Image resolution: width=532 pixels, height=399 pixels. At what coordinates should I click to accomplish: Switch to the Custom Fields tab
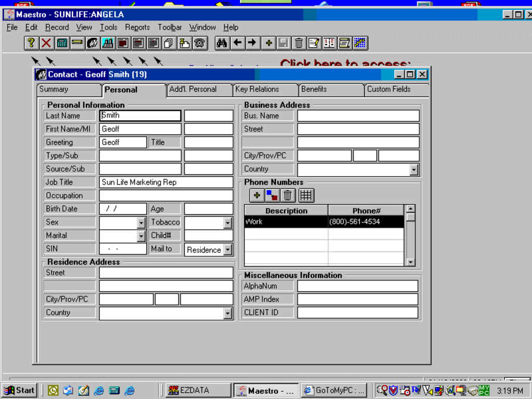(x=396, y=89)
